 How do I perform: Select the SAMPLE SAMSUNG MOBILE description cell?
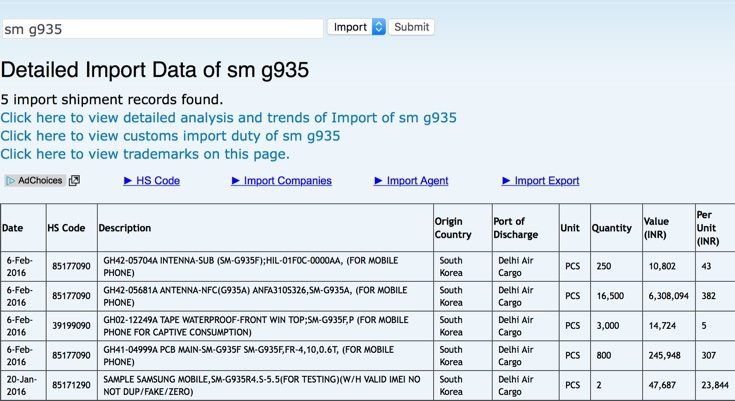coord(265,386)
